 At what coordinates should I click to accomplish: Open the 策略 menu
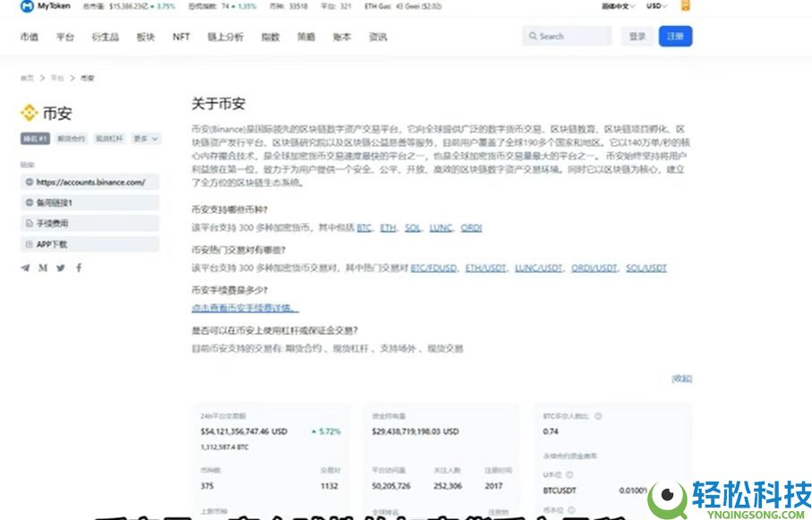click(306, 37)
